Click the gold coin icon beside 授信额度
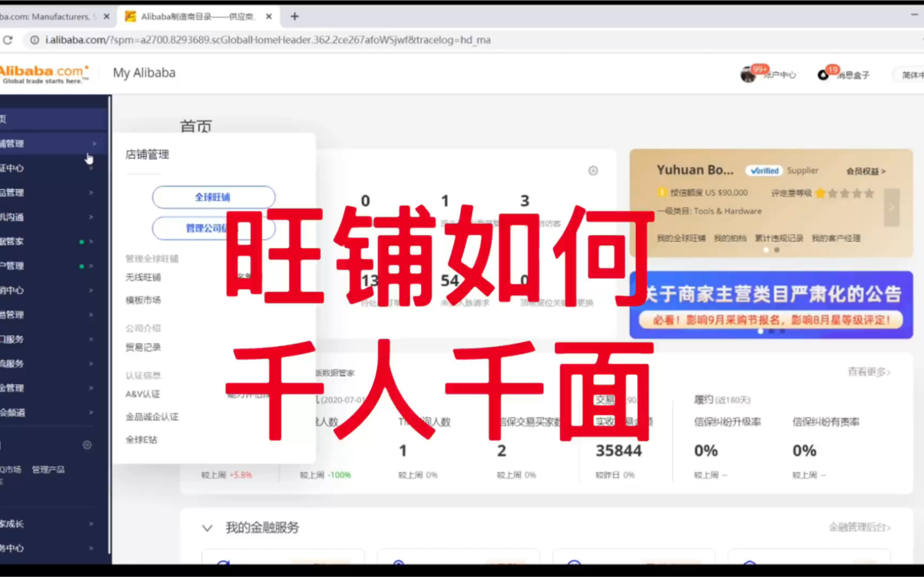This screenshot has width=924, height=577. pyautogui.click(x=661, y=193)
